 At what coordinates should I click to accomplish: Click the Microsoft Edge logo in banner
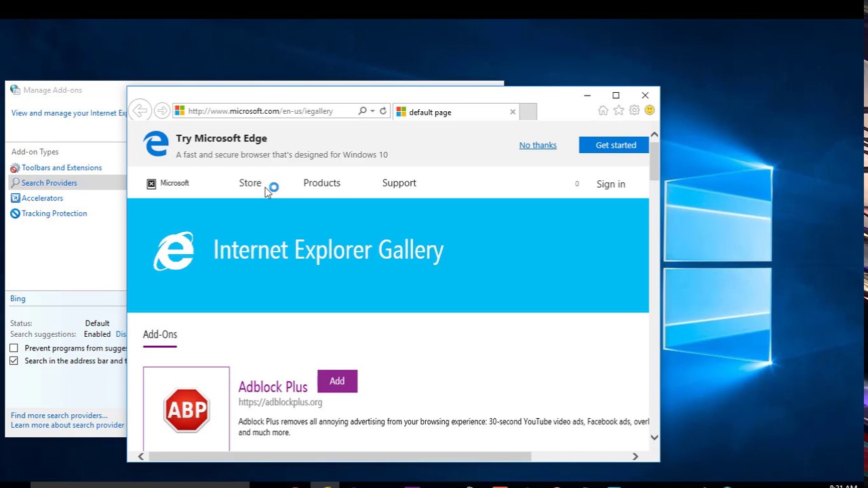156,144
